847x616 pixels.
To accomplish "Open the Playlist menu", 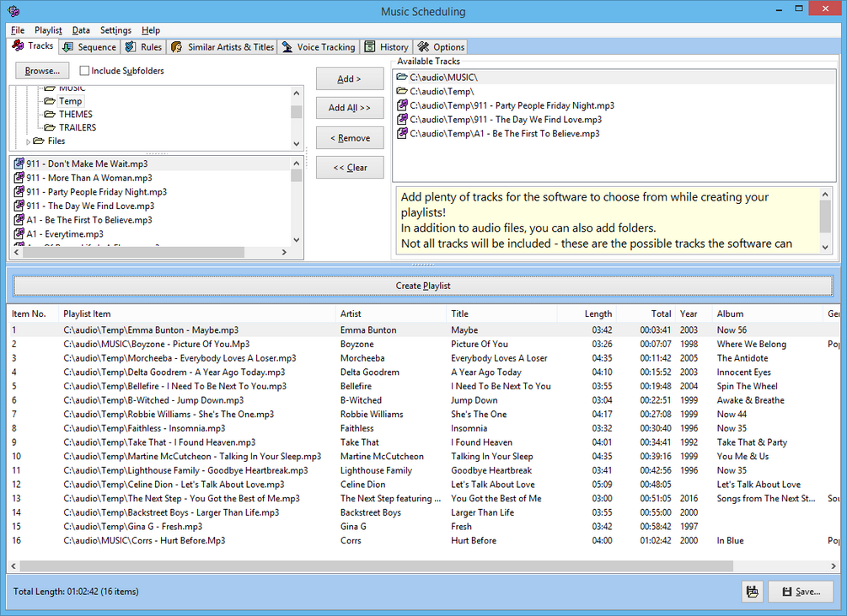I will coord(48,30).
